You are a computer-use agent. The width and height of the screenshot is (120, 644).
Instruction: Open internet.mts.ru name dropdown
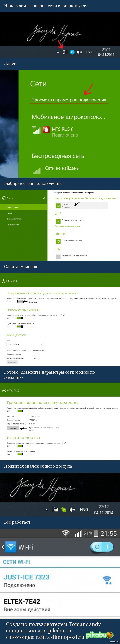point(25,344)
